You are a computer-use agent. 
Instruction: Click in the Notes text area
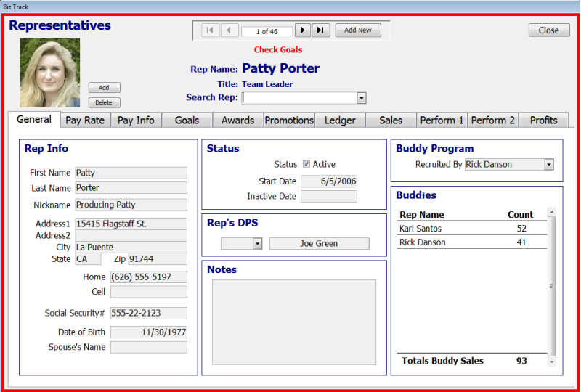click(x=293, y=322)
